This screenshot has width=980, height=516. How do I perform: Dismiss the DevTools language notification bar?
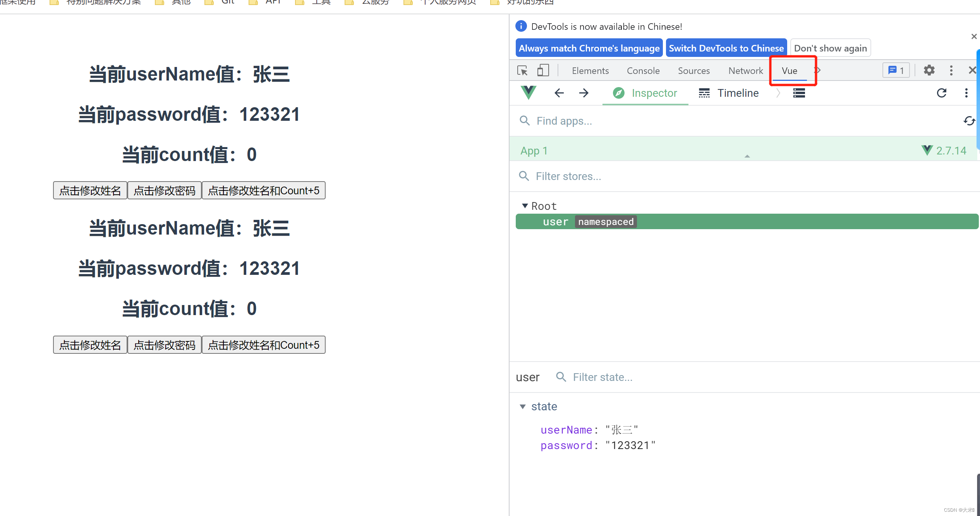click(974, 36)
